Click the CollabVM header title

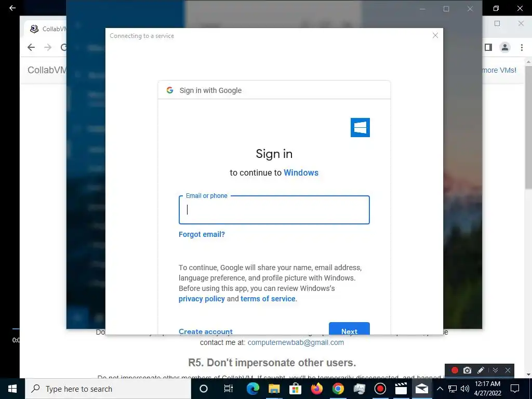point(47,70)
